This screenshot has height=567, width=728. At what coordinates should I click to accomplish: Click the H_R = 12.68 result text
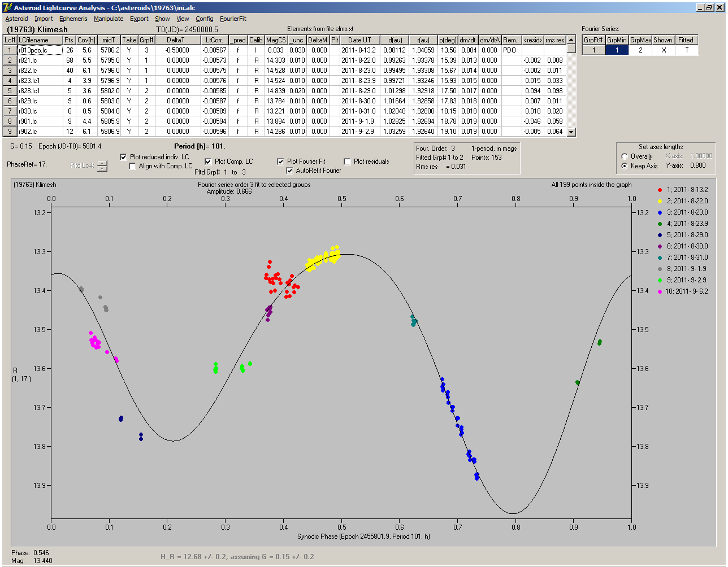pyautogui.click(x=237, y=557)
